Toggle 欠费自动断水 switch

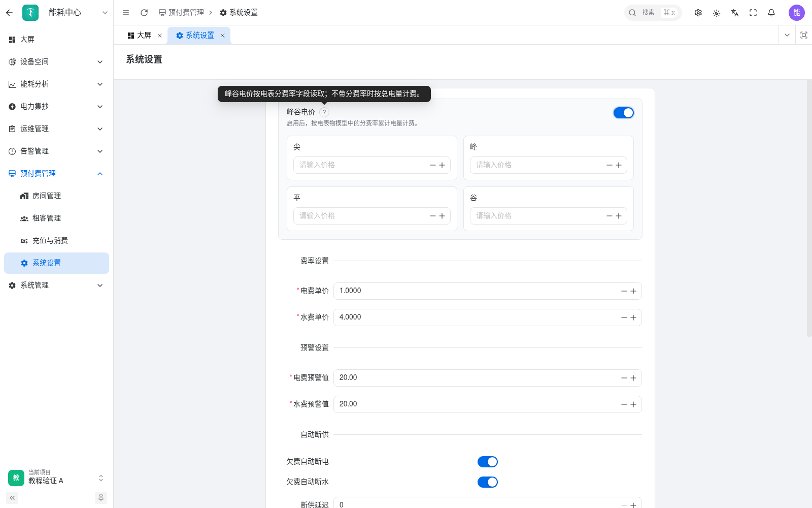coord(488,482)
